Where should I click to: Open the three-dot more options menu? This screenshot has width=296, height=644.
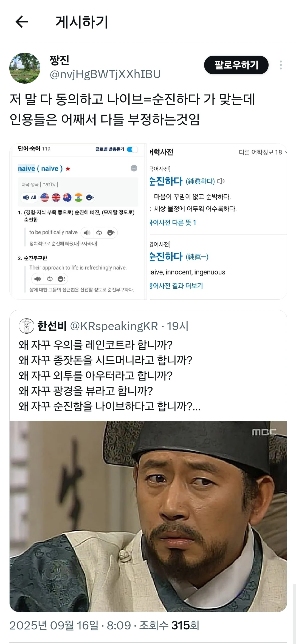click(281, 65)
